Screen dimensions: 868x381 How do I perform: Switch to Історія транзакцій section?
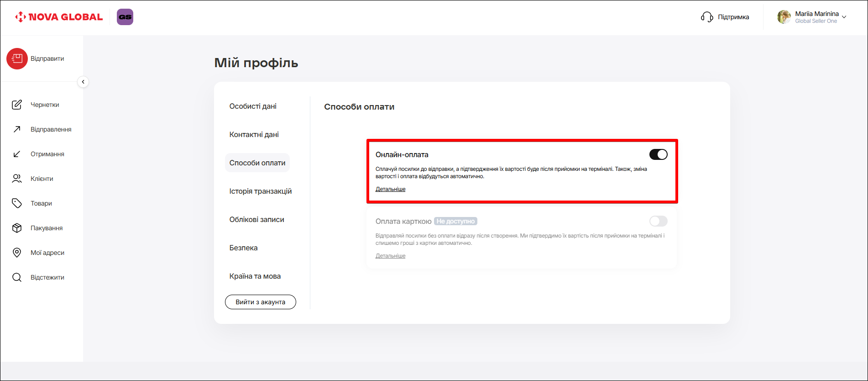260,191
